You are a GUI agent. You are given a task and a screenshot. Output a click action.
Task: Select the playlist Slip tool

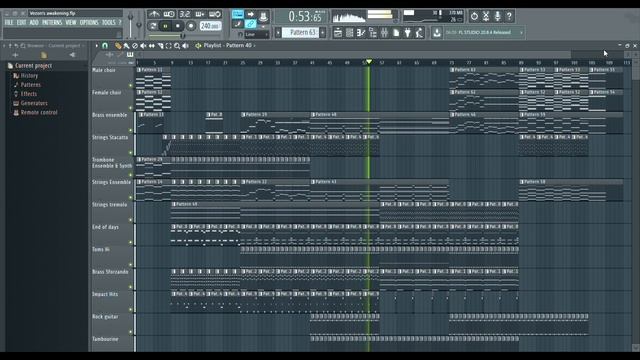(x=152, y=46)
